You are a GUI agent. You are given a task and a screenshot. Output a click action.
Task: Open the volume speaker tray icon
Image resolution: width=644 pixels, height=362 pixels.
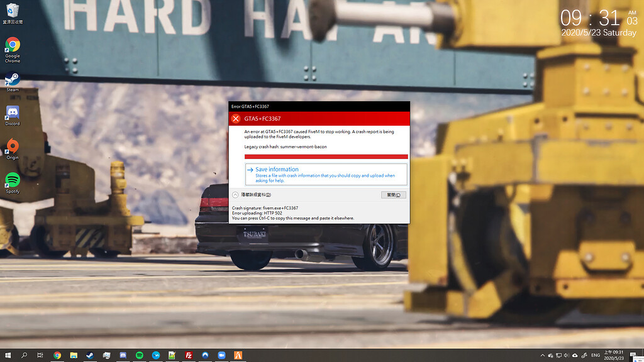[x=567, y=356]
